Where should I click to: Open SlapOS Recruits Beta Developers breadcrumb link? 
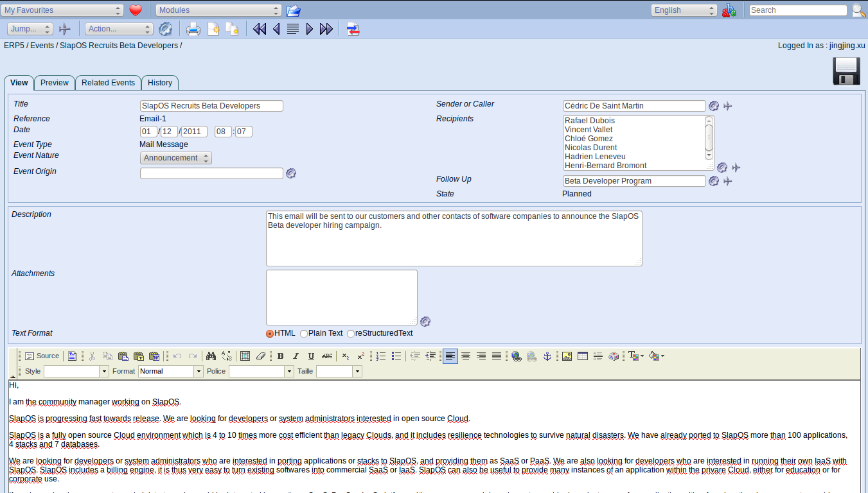119,46
